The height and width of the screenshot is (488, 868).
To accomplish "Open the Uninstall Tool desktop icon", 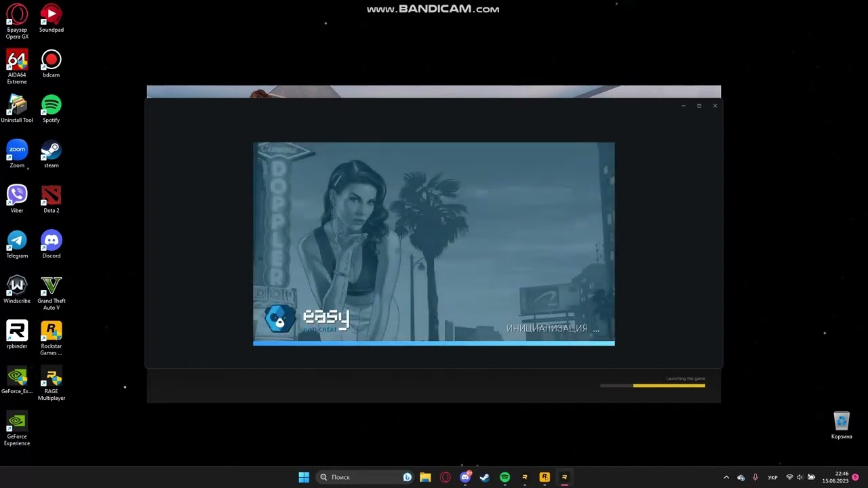I will click(17, 109).
